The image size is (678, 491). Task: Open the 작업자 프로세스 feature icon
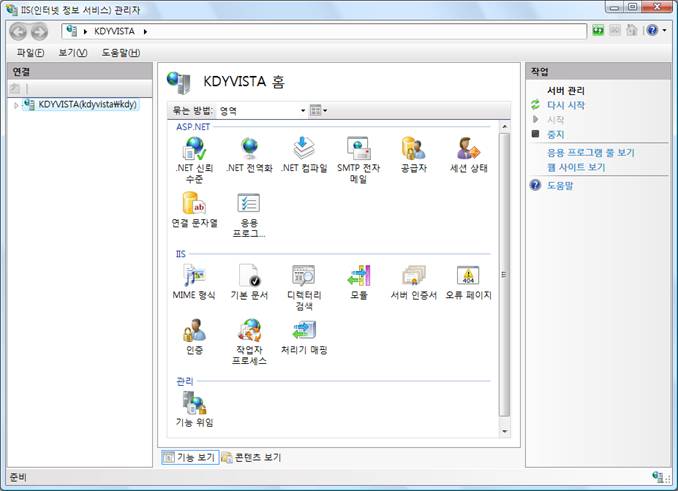(249, 330)
